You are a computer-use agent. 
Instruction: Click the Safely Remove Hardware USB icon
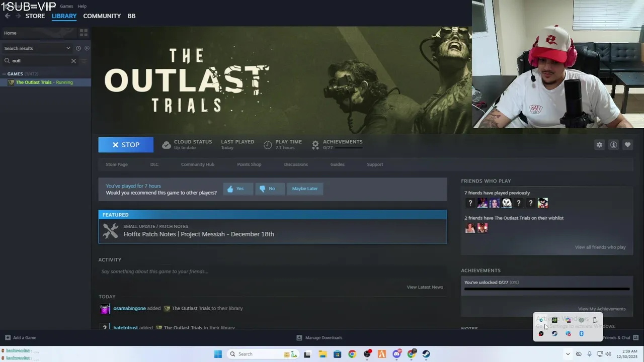(595, 320)
